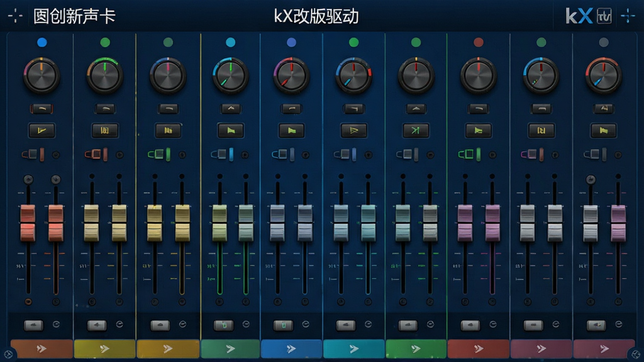The height and width of the screenshot is (362, 644).
Task: Click the circular icon beside channel 1 bottom grey button
Action: tap(56, 324)
